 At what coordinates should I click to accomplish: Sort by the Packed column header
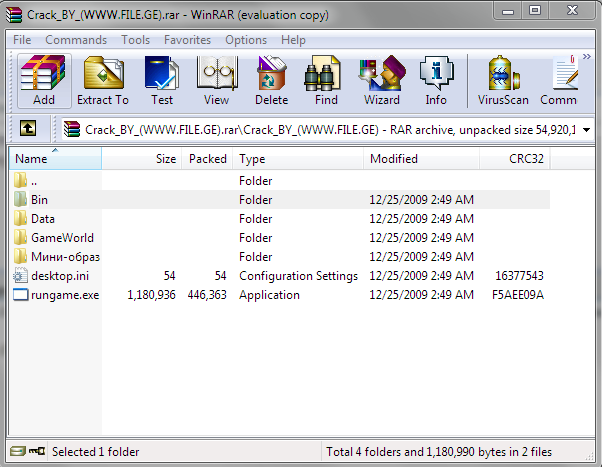click(207, 158)
